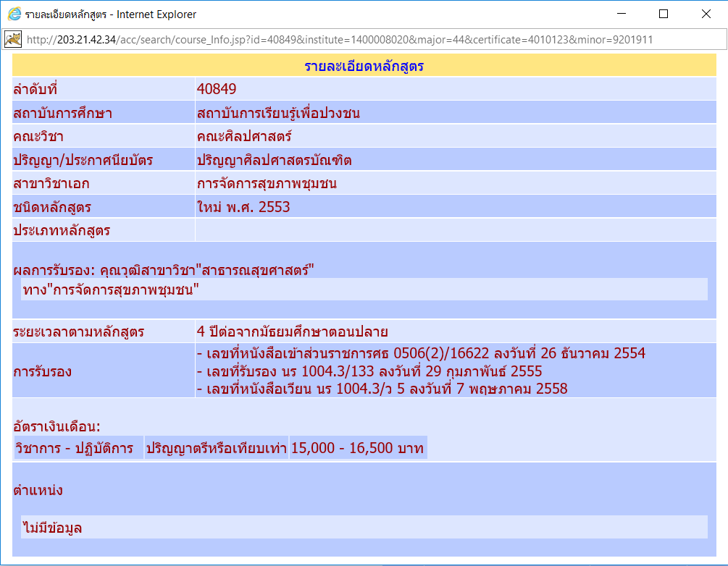Image resolution: width=728 pixels, height=566 pixels.
Task: Click approval number นร 1004.3/133 line
Action: coord(369,371)
